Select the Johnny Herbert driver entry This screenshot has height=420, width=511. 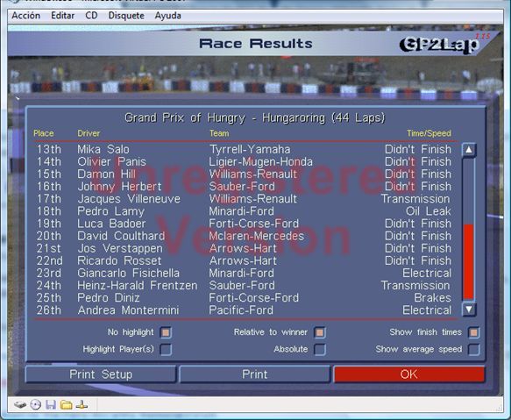click(x=119, y=187)
